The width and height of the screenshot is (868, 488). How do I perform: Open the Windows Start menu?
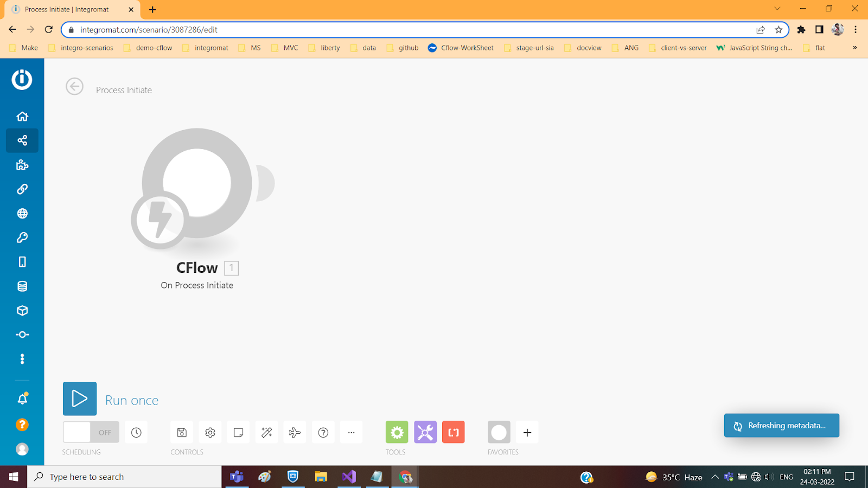[x=14, y=477]
